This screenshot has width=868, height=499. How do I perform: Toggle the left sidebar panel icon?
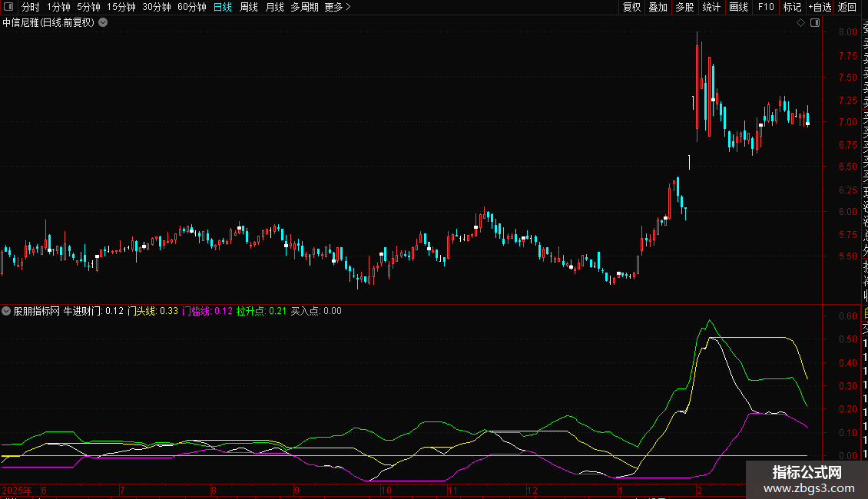(x=9, y=8)
